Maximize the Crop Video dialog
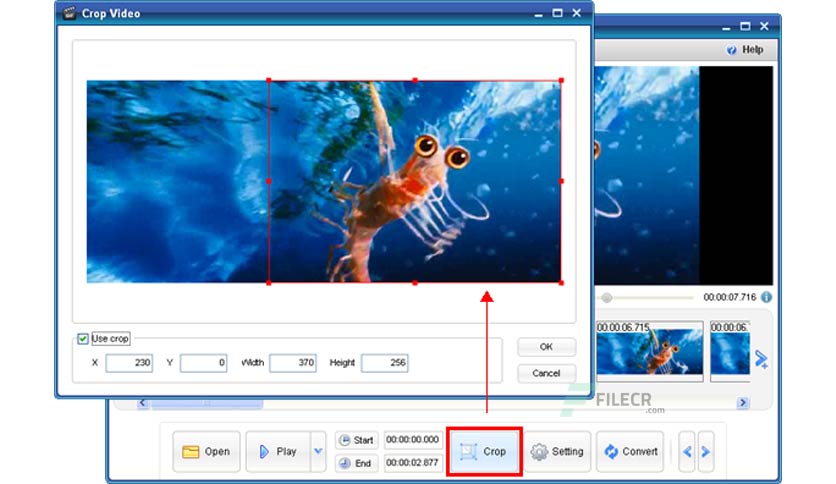The width and height of the screenshot is (836, 484). (558, 13)
